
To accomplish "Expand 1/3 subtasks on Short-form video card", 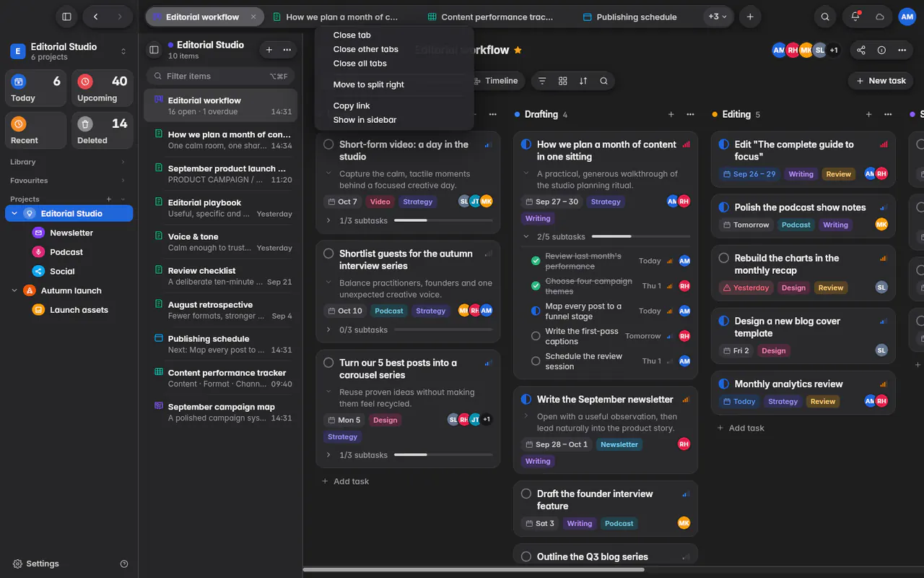I will tap(328, 220).
